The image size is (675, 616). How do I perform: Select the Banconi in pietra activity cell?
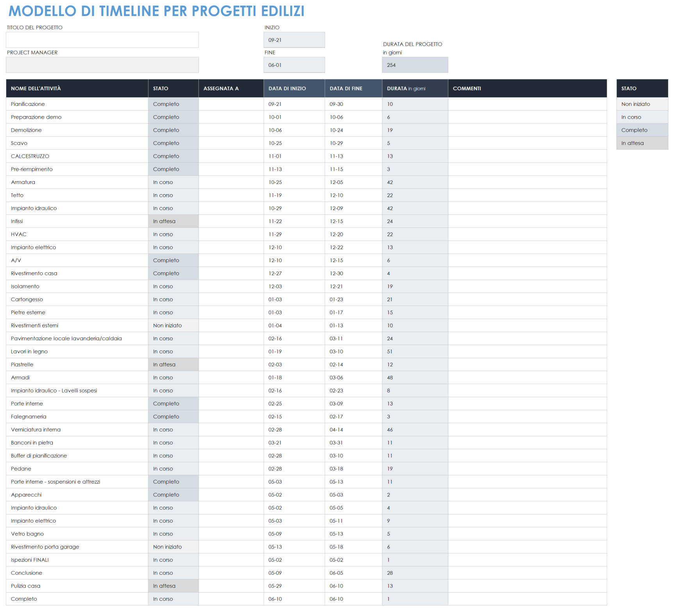click(77, 443)
